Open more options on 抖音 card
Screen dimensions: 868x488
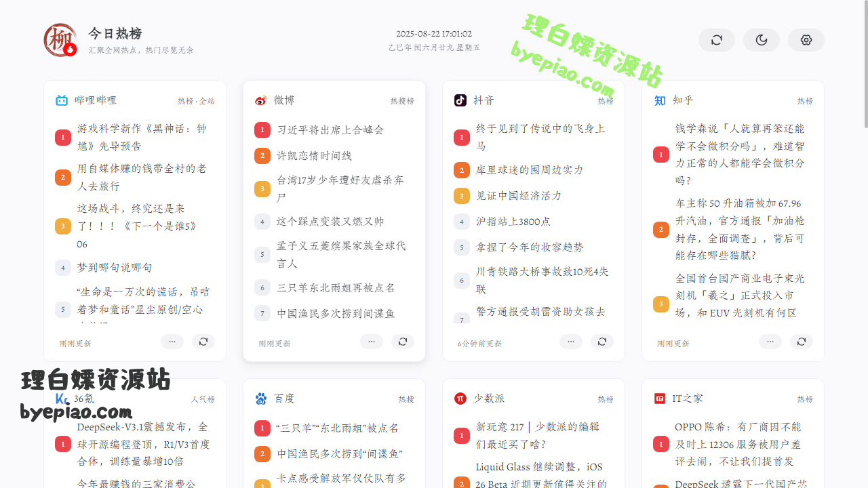pos(570,342)
